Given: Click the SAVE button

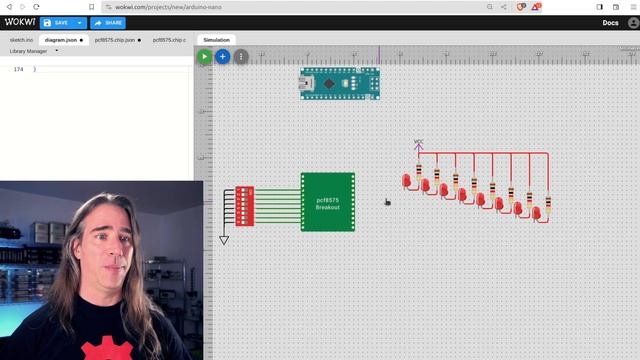Looking at the screenshot, I should tap(57, 23).
